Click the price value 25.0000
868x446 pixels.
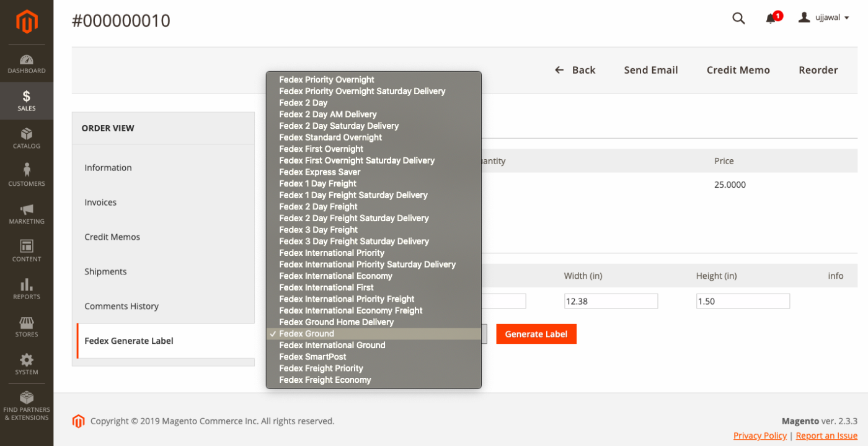(730, 185)
